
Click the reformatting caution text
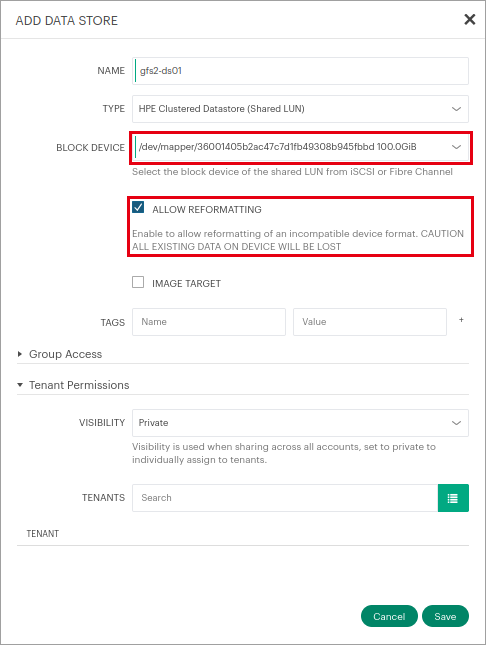[x=298, y=240]
